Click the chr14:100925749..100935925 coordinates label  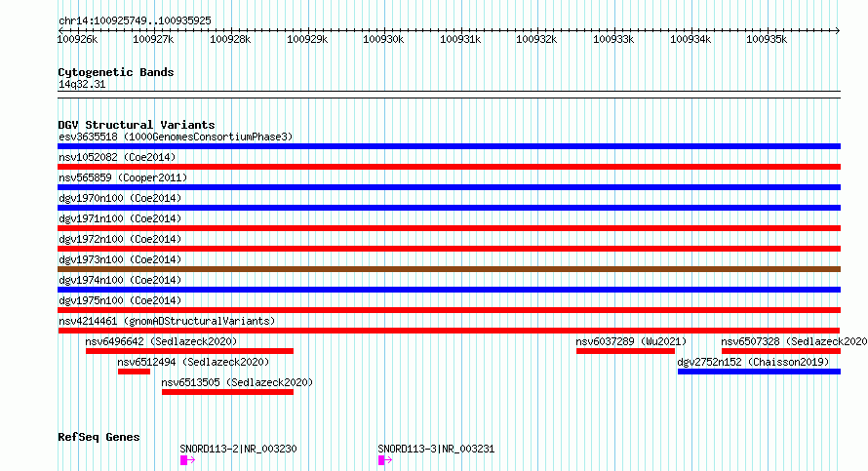tap(135, 21)
